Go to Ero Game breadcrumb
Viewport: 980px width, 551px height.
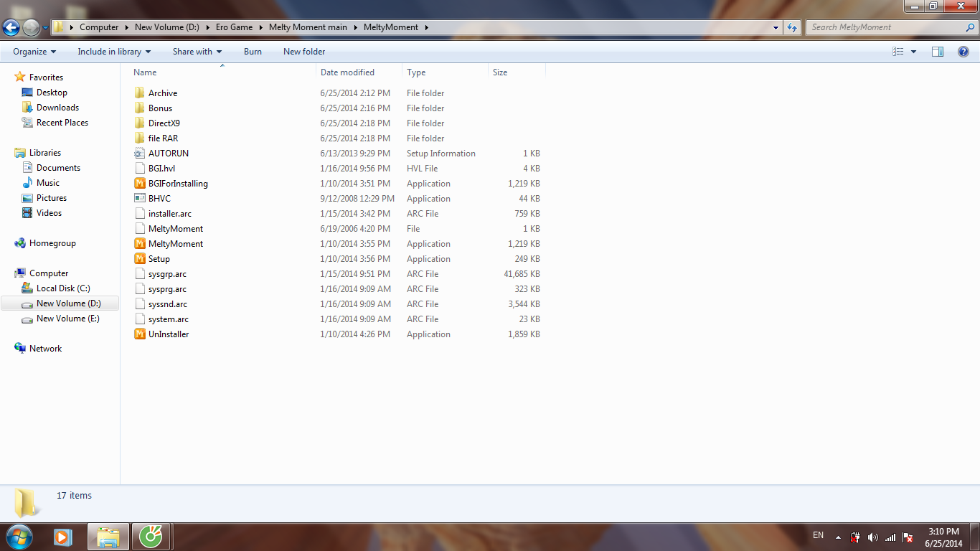coord(234,27)
